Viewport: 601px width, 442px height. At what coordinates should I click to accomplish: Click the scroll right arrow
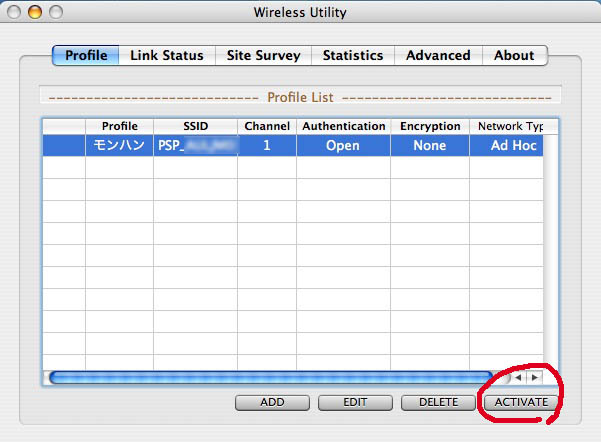click(535, 378)
